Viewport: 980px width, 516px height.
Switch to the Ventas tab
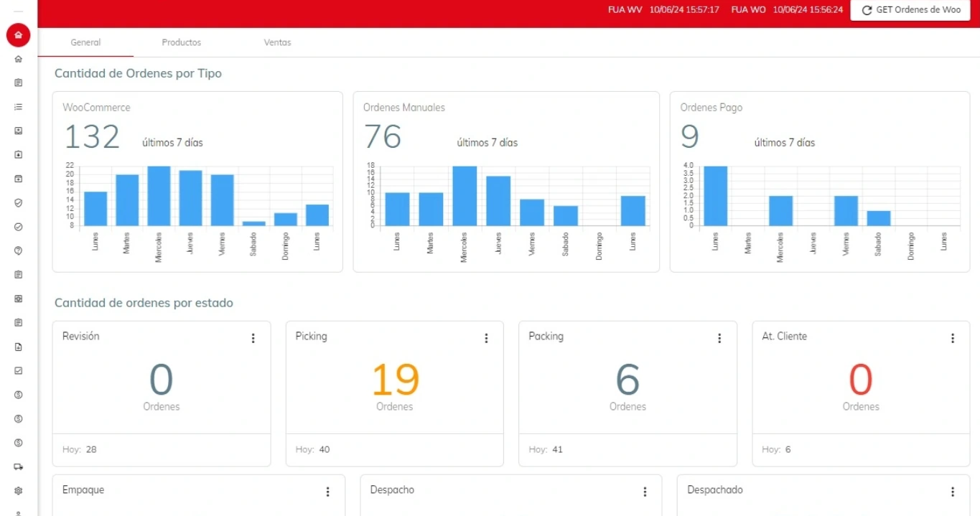(277, 42)
